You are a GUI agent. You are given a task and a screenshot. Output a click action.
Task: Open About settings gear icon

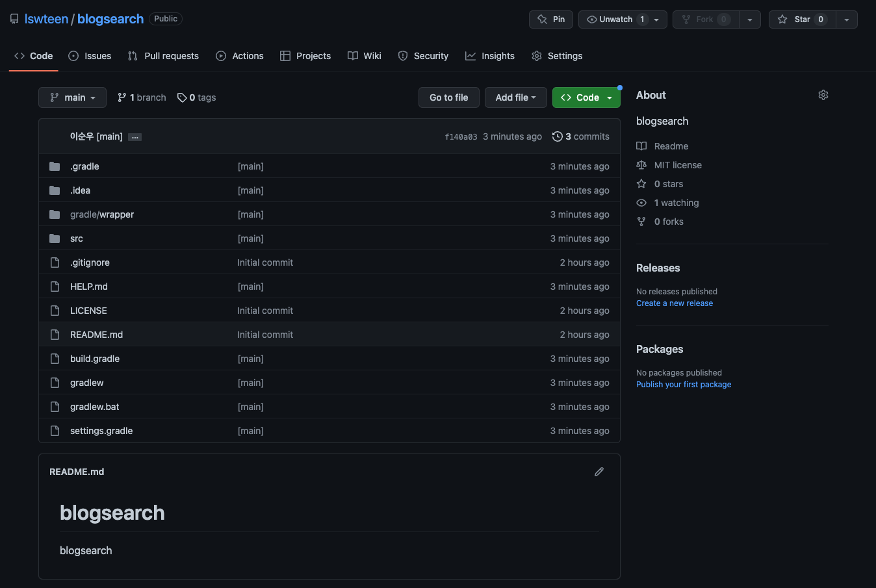tap(823, 95)
